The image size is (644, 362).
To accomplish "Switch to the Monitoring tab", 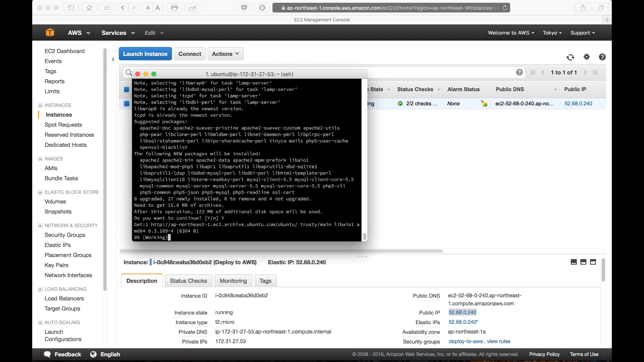I will [x=233, y=281].
